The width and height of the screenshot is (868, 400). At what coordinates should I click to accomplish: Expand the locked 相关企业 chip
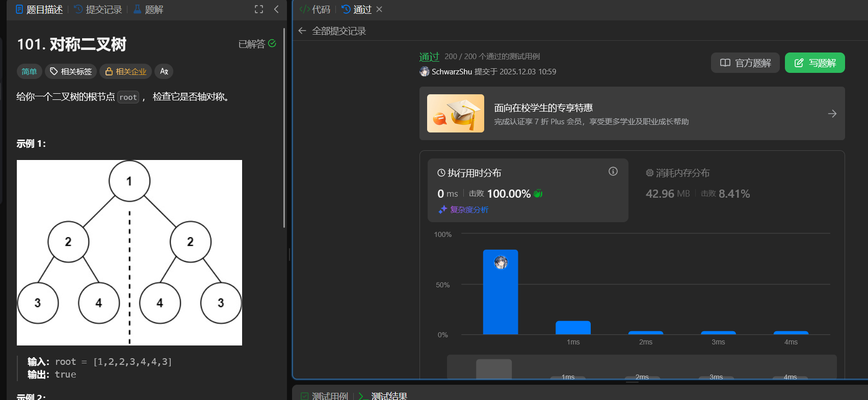coord(126,71)
